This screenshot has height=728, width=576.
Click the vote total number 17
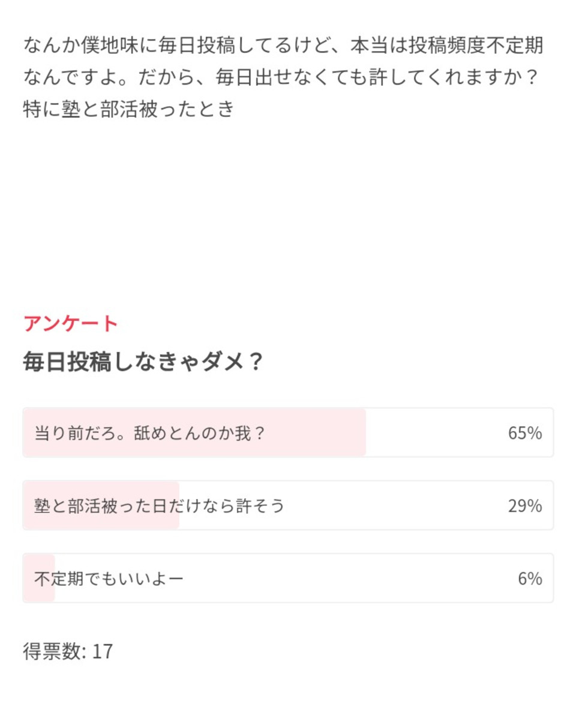click(102, 651)
